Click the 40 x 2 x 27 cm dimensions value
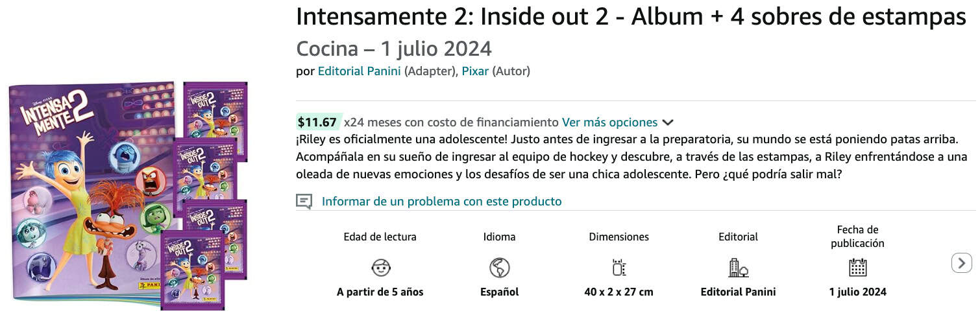 pos(619,292)
